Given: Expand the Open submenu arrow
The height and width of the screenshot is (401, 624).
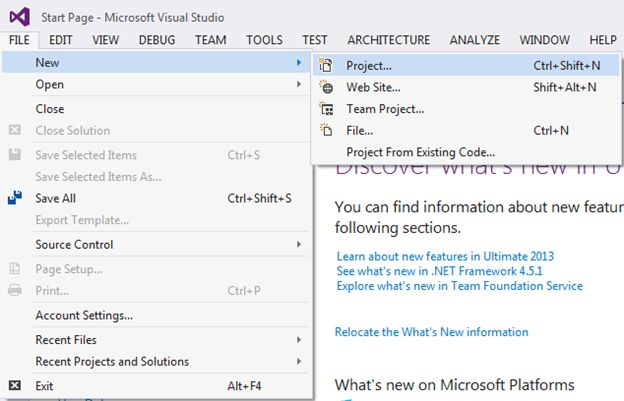Looking at the screenshot, I should coord(298,85).
